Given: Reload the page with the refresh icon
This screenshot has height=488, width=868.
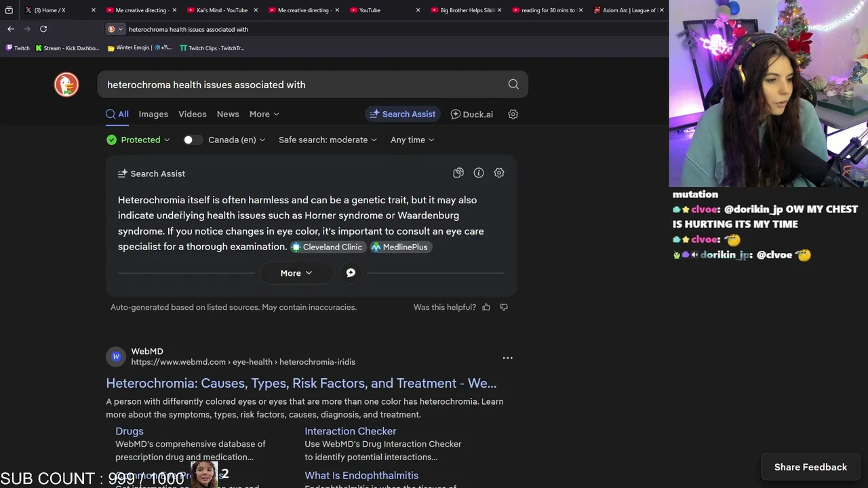Looking at the screenshot, I should click(x=43, y=29).
